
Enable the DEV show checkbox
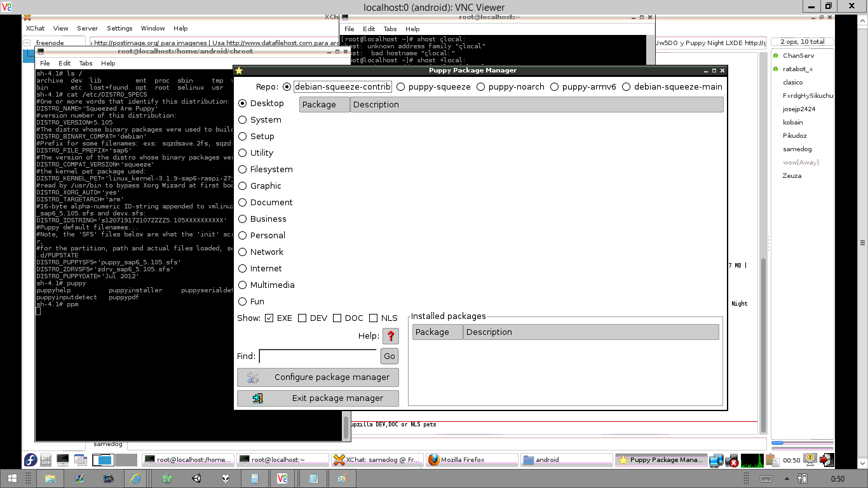302,318
